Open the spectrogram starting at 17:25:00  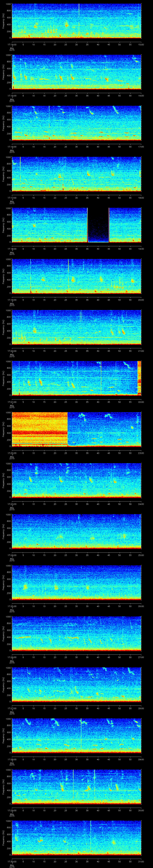[77, 582]
